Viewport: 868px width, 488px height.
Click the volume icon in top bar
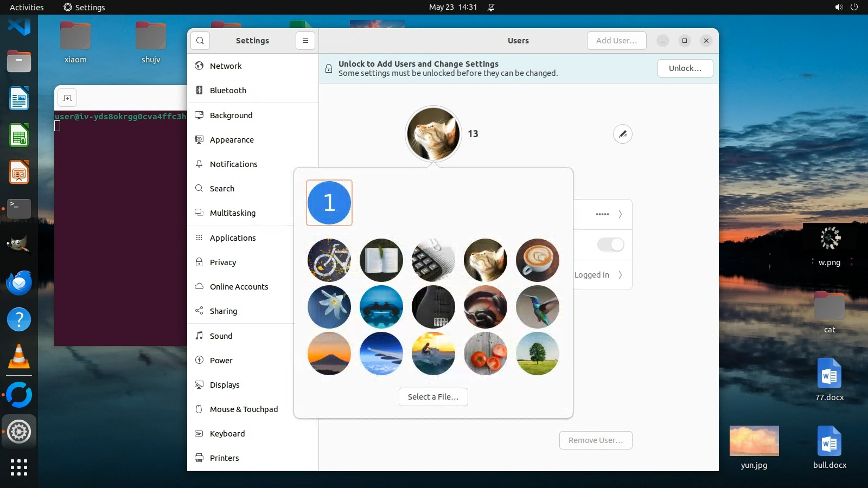839,7
